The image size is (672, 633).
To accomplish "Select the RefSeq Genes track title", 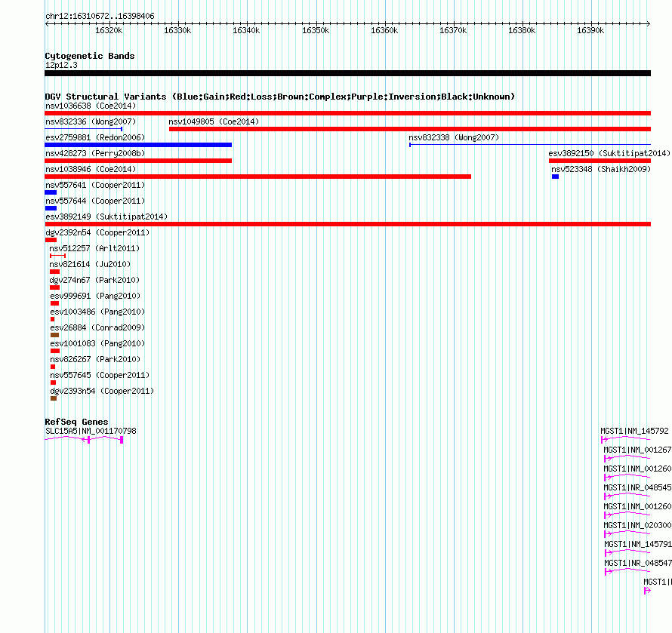I will 77,422.
